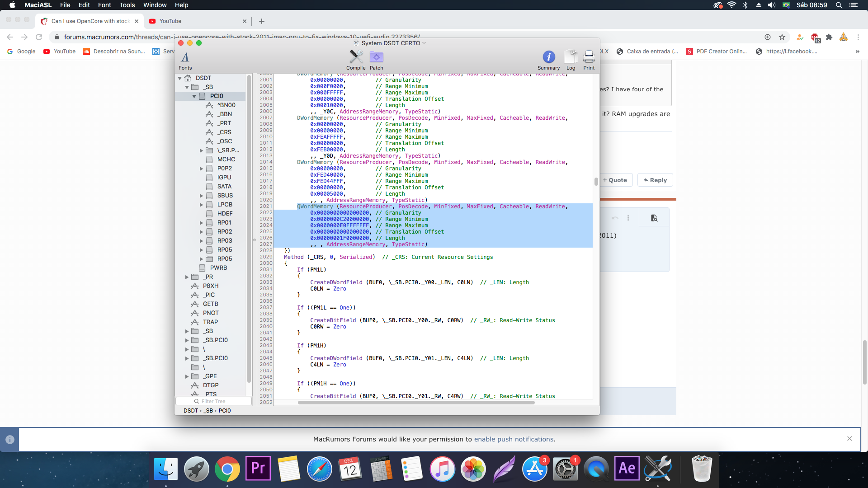This screenshot has width=868, height=488.
Task: Click the Print toolbar icon
Action: (x=589, y=58)
